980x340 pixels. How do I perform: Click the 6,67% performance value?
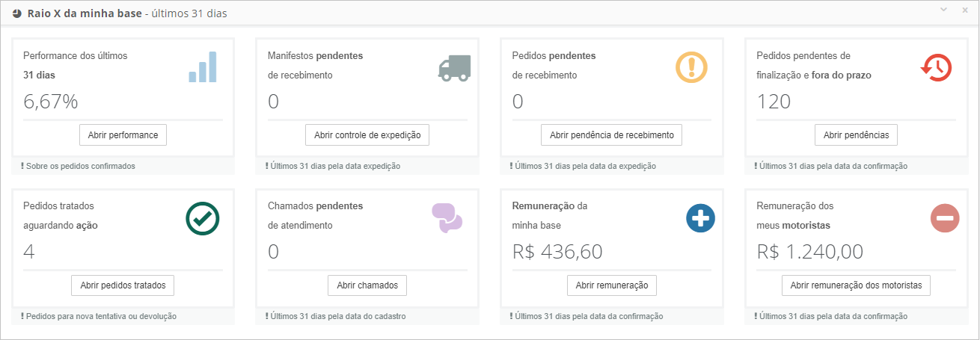pyautogui.click(x=51, y=102)
